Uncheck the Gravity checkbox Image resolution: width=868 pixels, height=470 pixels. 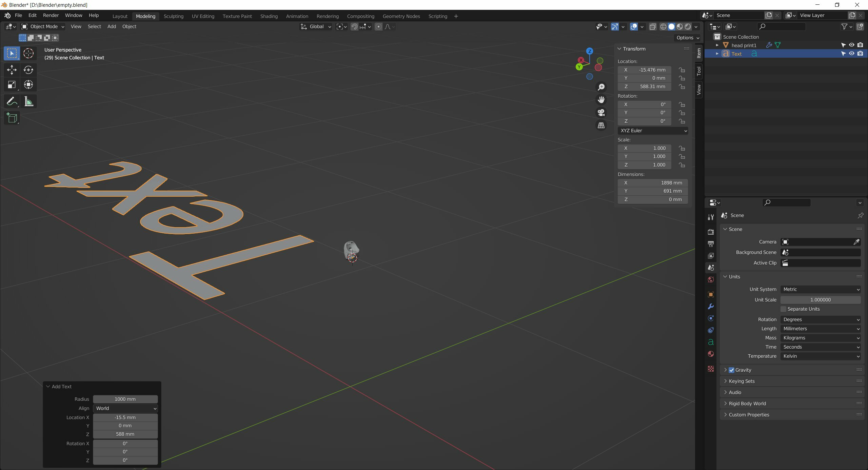pos(731,370)
